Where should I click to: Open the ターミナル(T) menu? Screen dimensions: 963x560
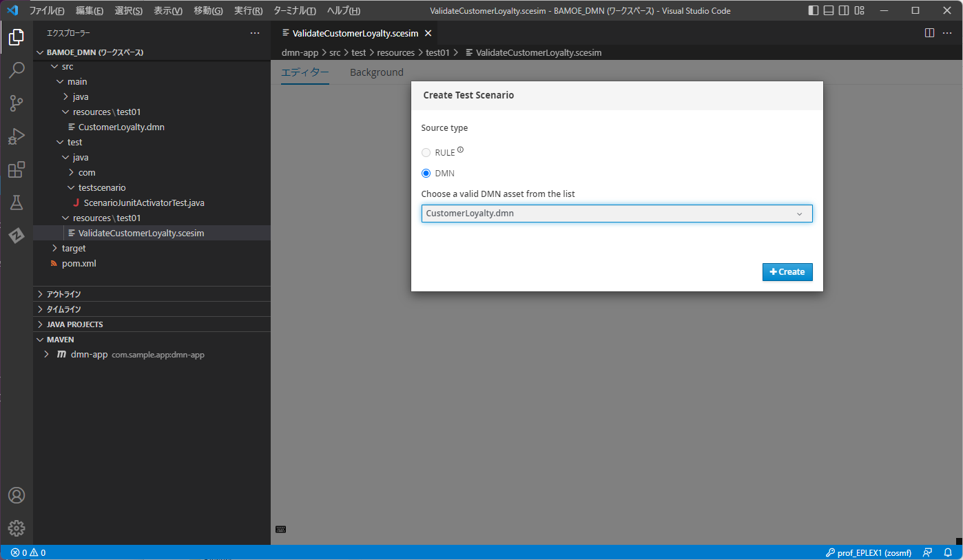point(295,10)
